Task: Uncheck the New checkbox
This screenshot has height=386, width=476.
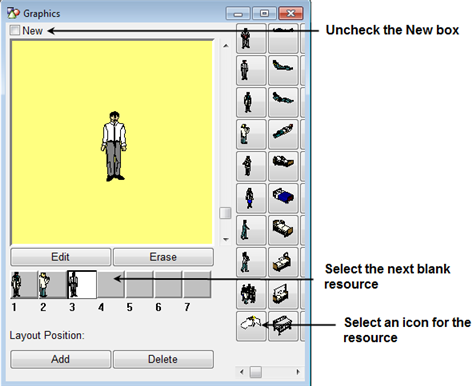Action: tap(15, 30)
